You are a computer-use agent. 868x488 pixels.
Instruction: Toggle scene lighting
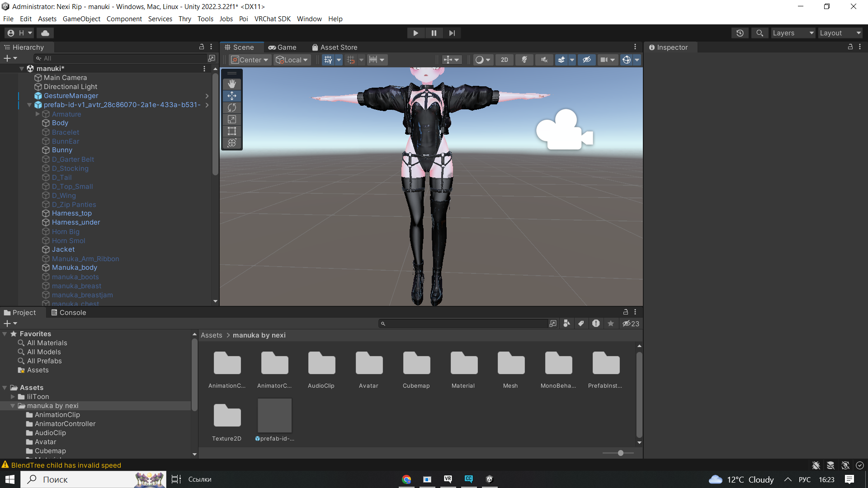pyautogui.click(x=524, y=60)
